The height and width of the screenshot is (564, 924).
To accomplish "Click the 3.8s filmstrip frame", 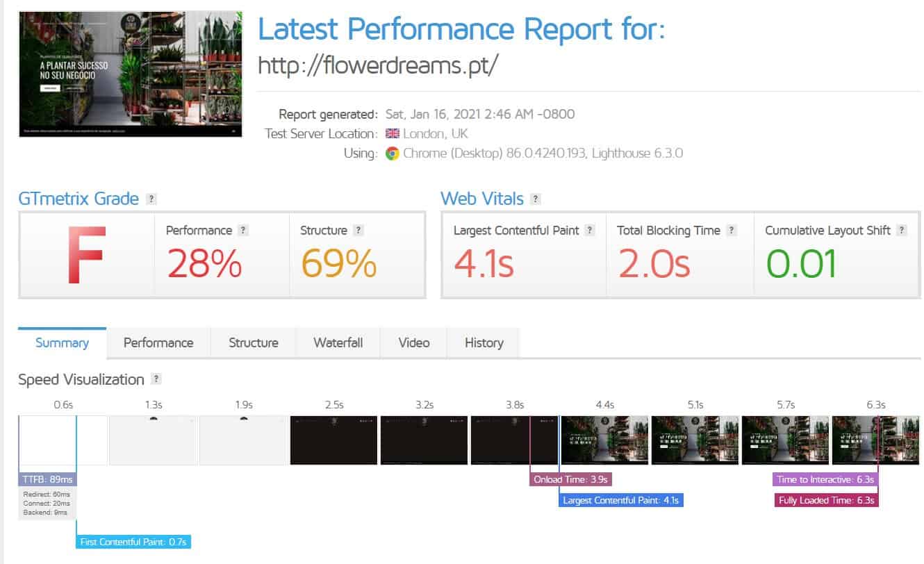I will (x=515, y=440).
